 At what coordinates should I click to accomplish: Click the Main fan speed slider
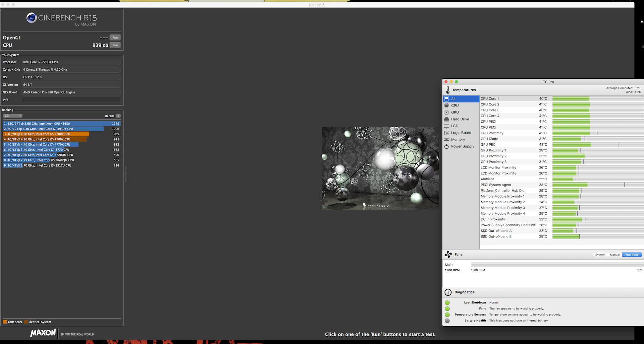[557, 265]
